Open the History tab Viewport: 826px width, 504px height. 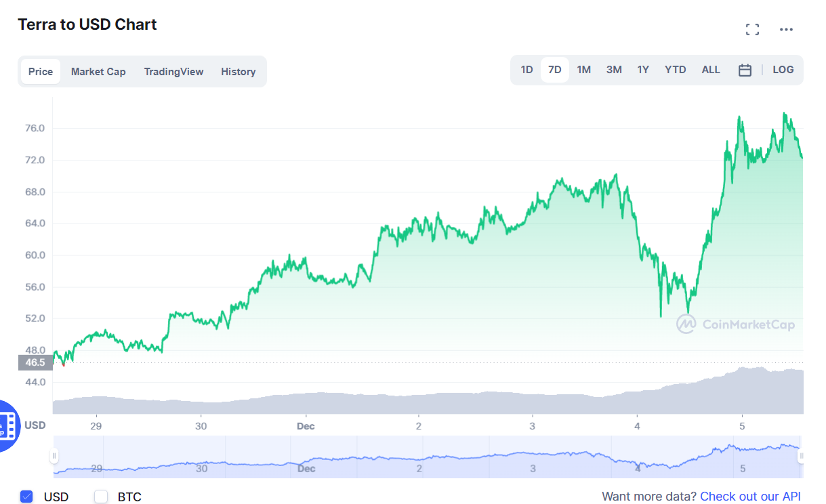tap(238, 72)
